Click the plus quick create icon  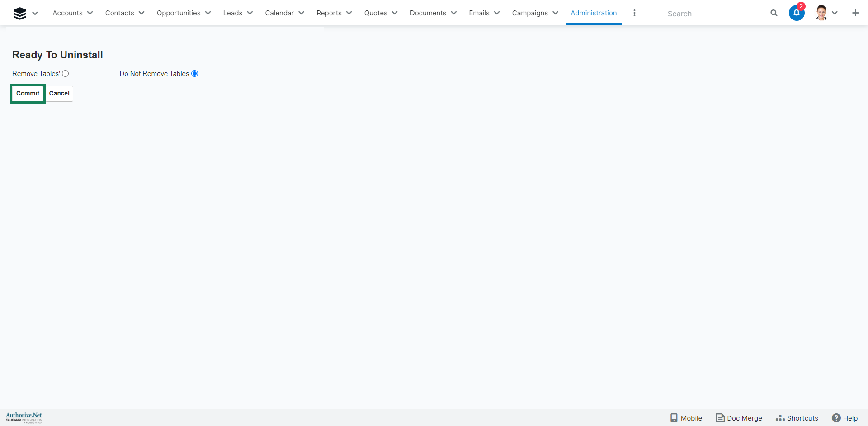point(855,13)
